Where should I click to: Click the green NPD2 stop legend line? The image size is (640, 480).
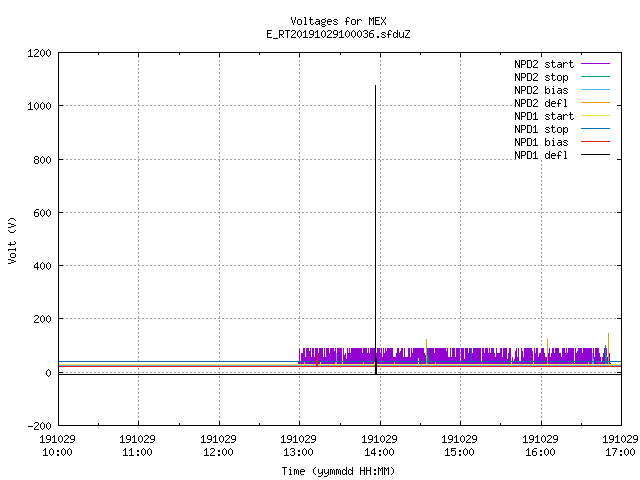(x=595, y=77)
